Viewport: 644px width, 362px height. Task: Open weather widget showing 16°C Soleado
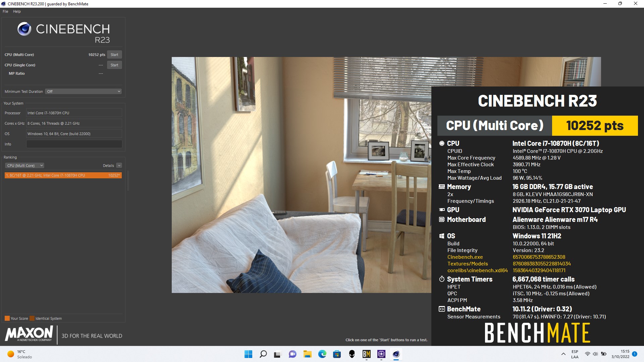coord(20,354)
